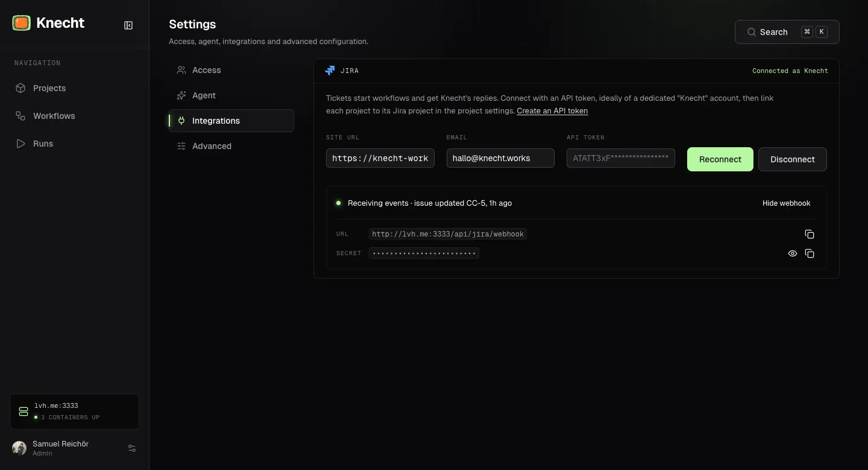Open user settings sliders icon
Viewport: 868px width, 470px height.
(x=132, y=448)
